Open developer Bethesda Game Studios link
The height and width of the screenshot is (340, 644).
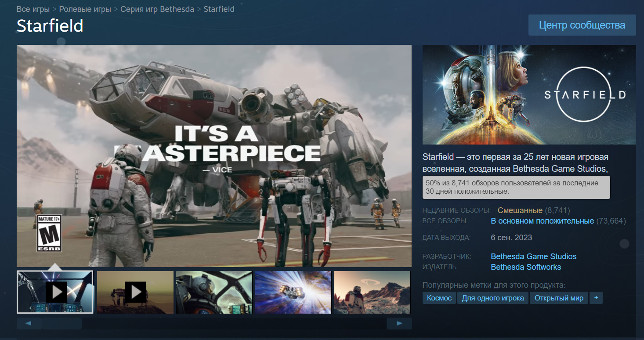pos(533,256)
